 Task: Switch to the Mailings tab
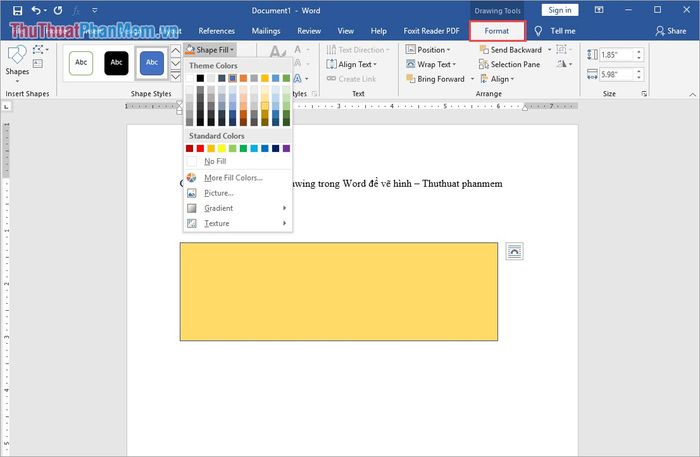click(x=266, y=31)
